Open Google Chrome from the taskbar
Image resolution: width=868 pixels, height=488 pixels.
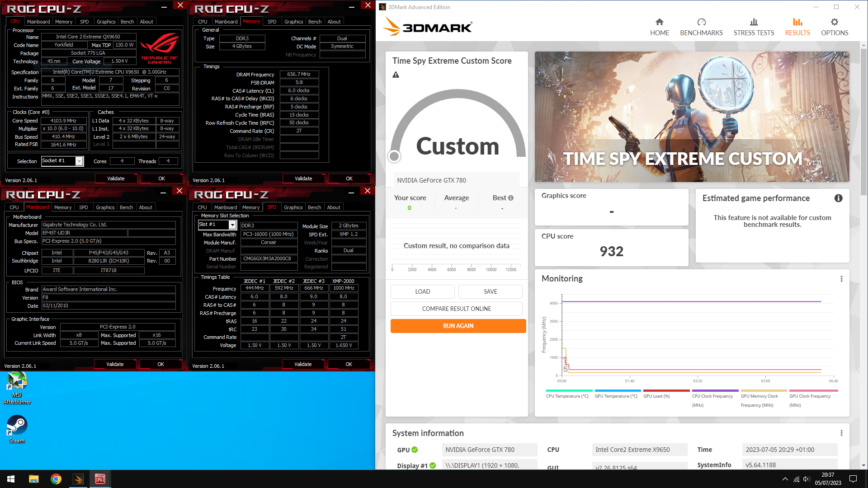(56, 479)
